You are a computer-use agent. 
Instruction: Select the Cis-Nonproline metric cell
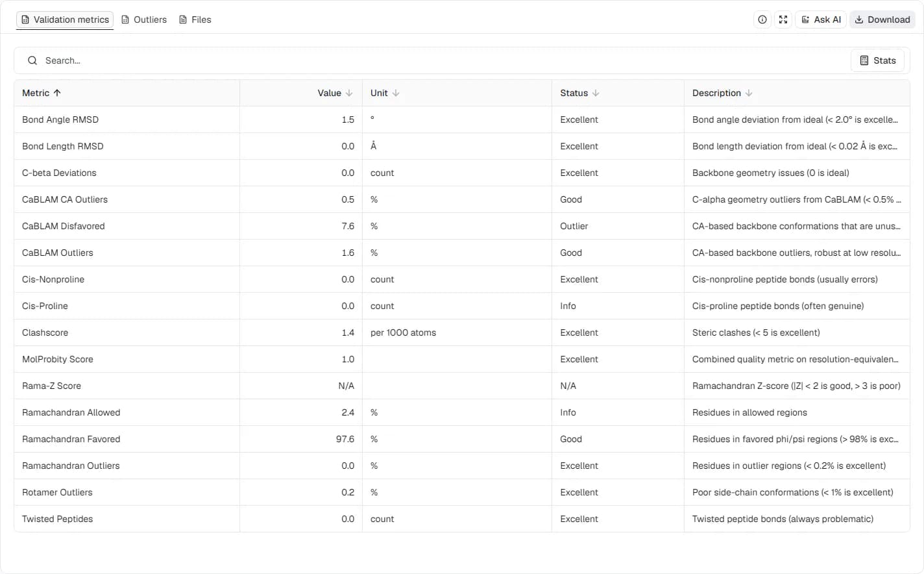[x=127, y=279]
